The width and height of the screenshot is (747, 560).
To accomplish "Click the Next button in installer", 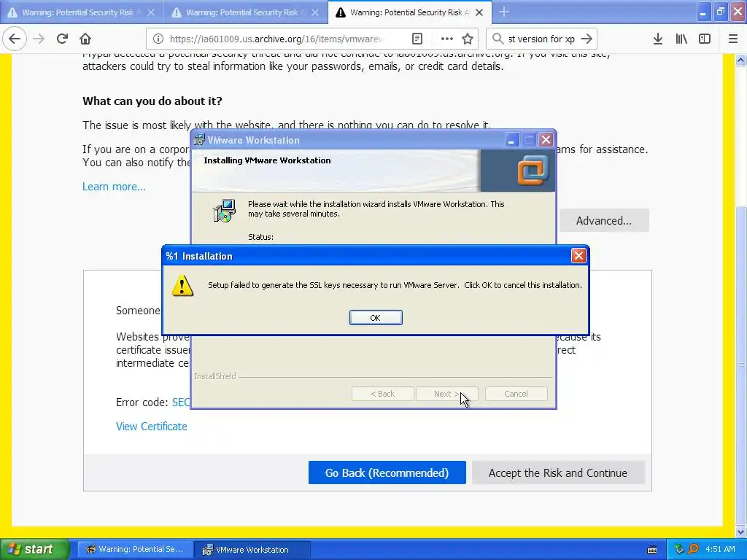I will point(446,394).
